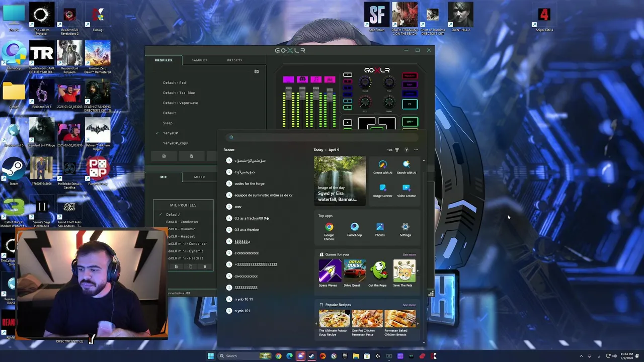Toggle the A sampler bank button on GoXLR
Viewport: 644px width, 362px height.
click(347, 123)
